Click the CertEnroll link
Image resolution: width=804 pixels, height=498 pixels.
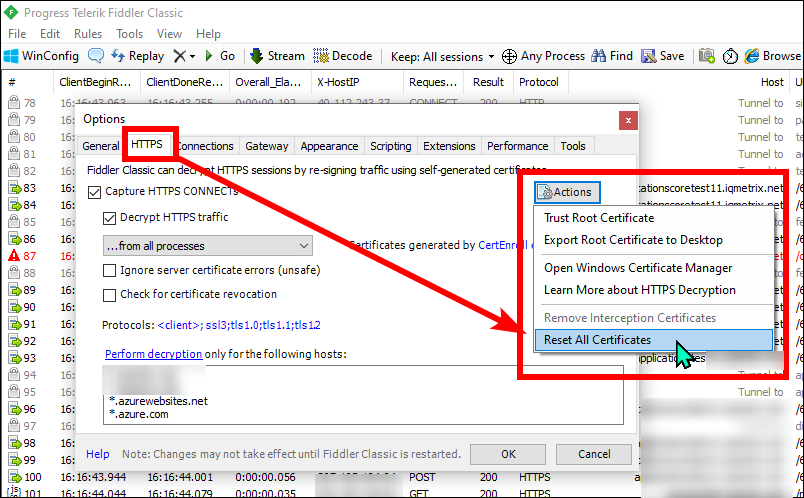click(x=504, y=245)
